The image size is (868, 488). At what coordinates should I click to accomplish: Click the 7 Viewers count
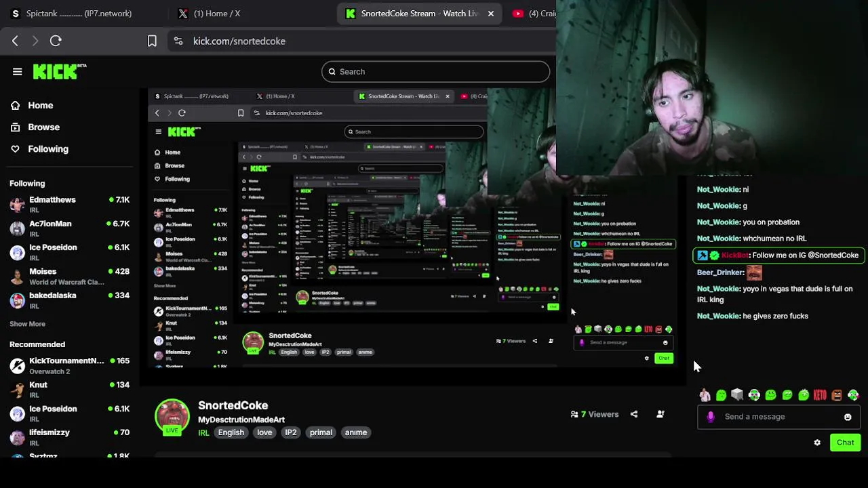595,414
